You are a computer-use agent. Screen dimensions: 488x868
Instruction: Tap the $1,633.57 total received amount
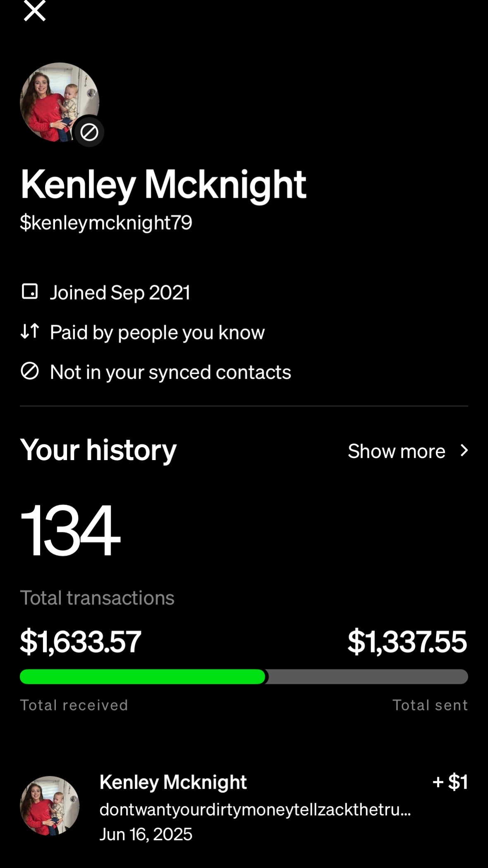pos(81,642)
